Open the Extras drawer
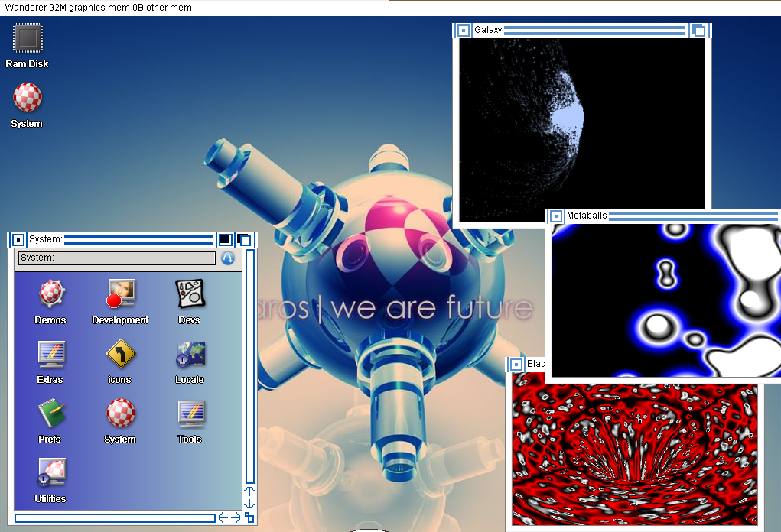 pos(51,354)
